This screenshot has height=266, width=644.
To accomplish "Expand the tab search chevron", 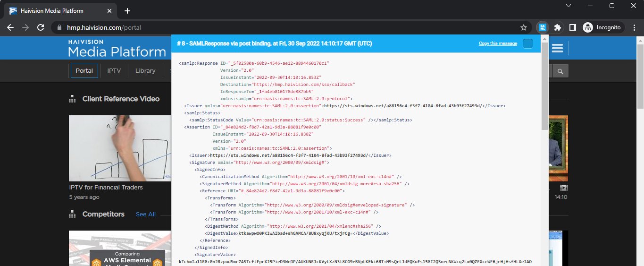I will click(569, 6).
